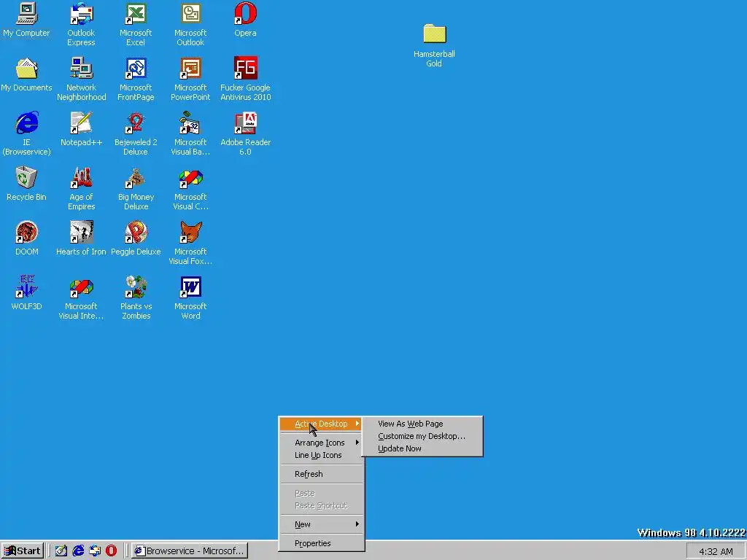The width and height of the screenshot is (747, 560).
Task: Choose Line Up Icons menu entry
Action: [321, 455]
